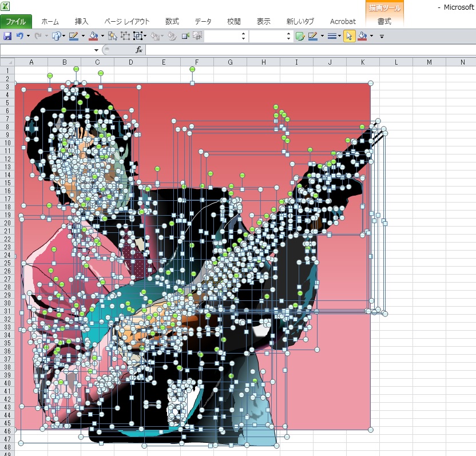Screen dimensions: 476x456
Task: Click green rotation handle above column F
Action: 192,69
